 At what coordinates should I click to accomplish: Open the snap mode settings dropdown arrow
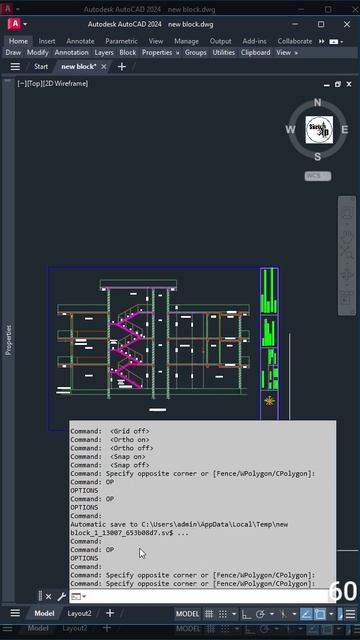pyautogui.click(x=234, y=614)
